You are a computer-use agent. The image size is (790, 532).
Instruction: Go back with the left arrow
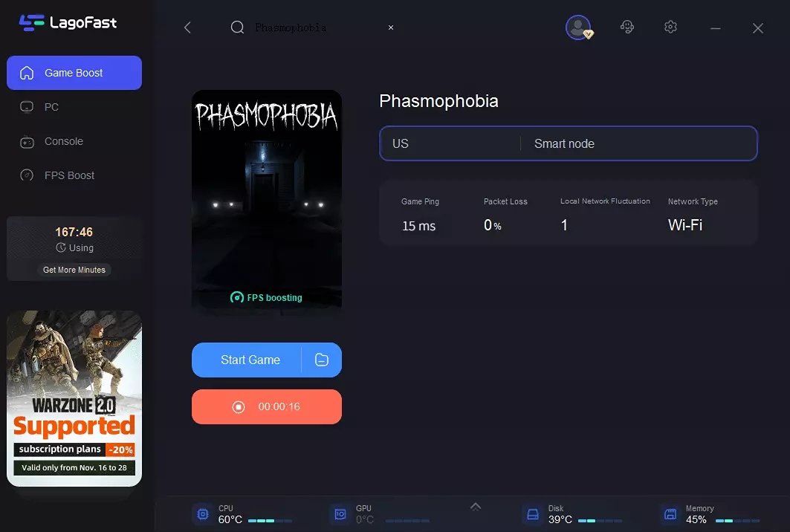click(x=187, y=27)
